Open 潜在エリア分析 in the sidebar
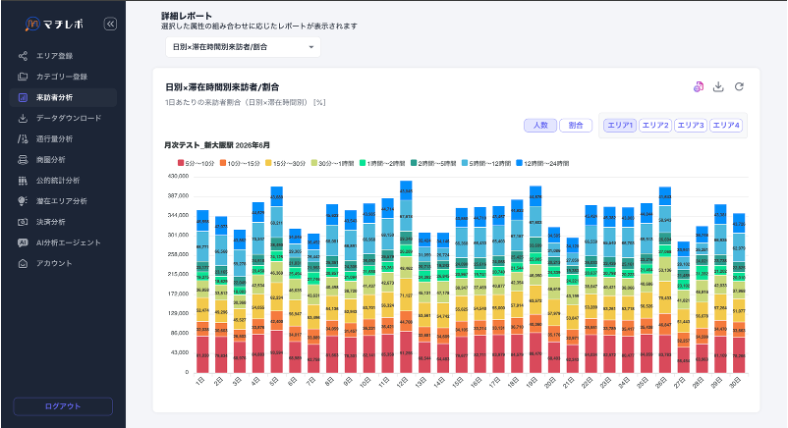Screen dimensions: 788x428 pos(63,201)
